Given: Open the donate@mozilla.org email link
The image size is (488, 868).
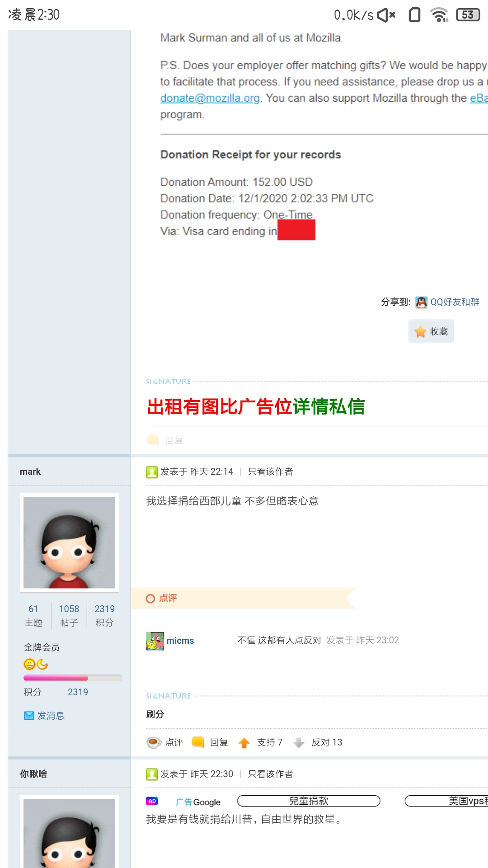Looking at the screenshot, I should 210,98.
